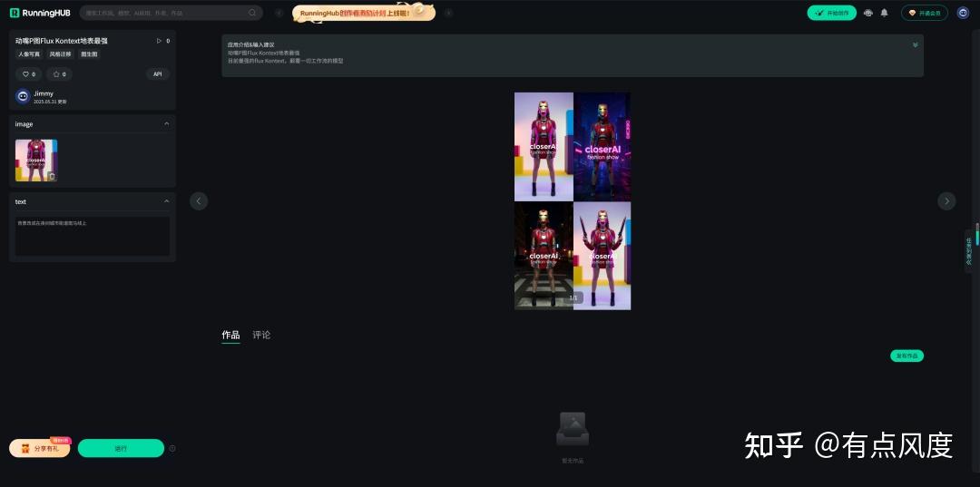The image size is (980, 487).
Task: Click the app title 动嘴P图Flux Kontext地表最强
Action: (x=62, y=41)
